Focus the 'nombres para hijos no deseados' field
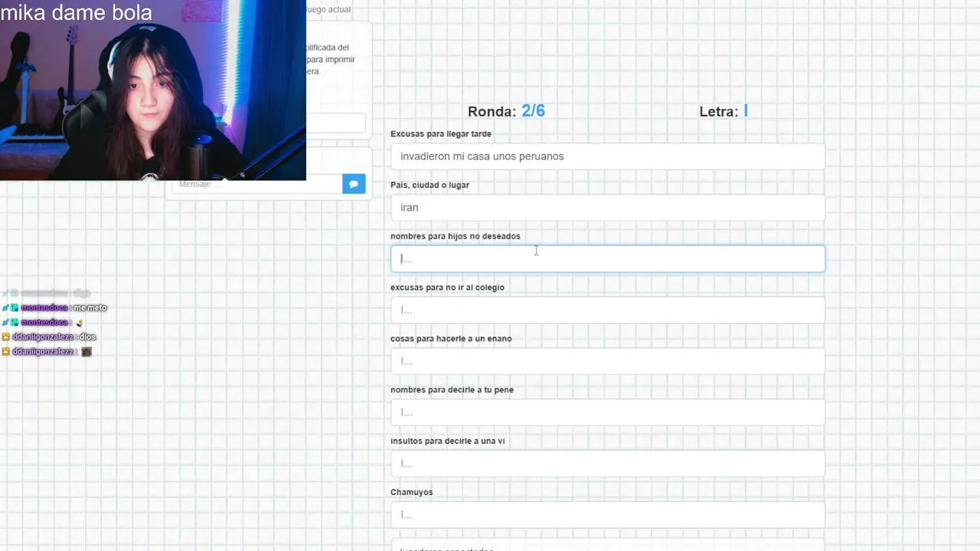This screenshot has width=980, height=551. (x=608, y=259)
